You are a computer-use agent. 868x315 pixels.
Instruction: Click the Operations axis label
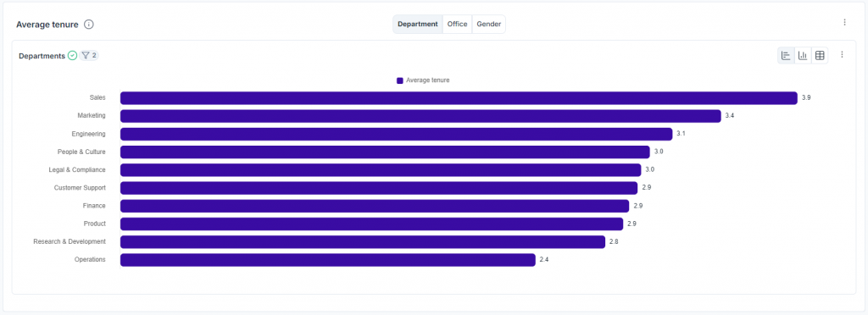pos(90,259)
